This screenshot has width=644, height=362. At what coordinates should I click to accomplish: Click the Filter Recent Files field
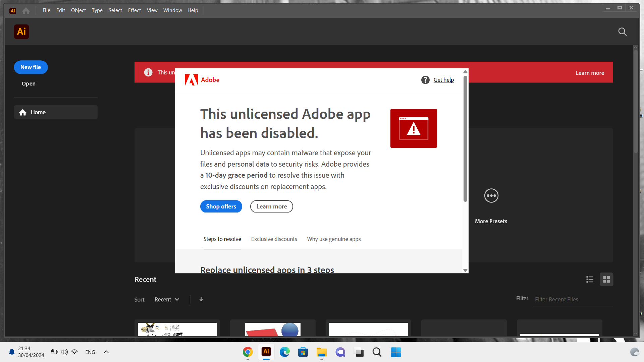click(573, 299)
